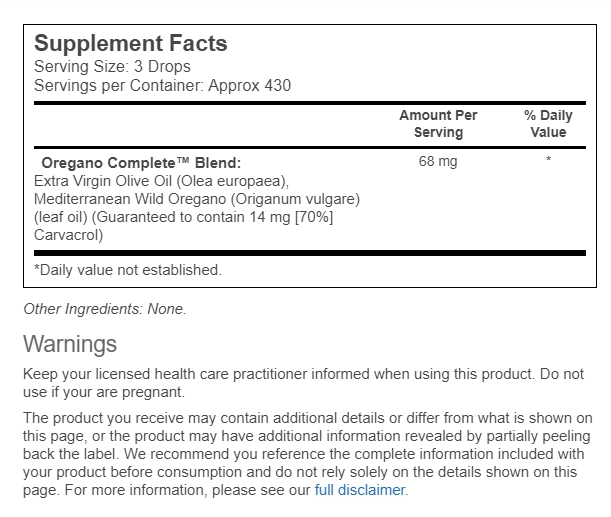Screen dimensions: 611x517
Task: Click the Other Ingredients: None text
Action: 105,309
